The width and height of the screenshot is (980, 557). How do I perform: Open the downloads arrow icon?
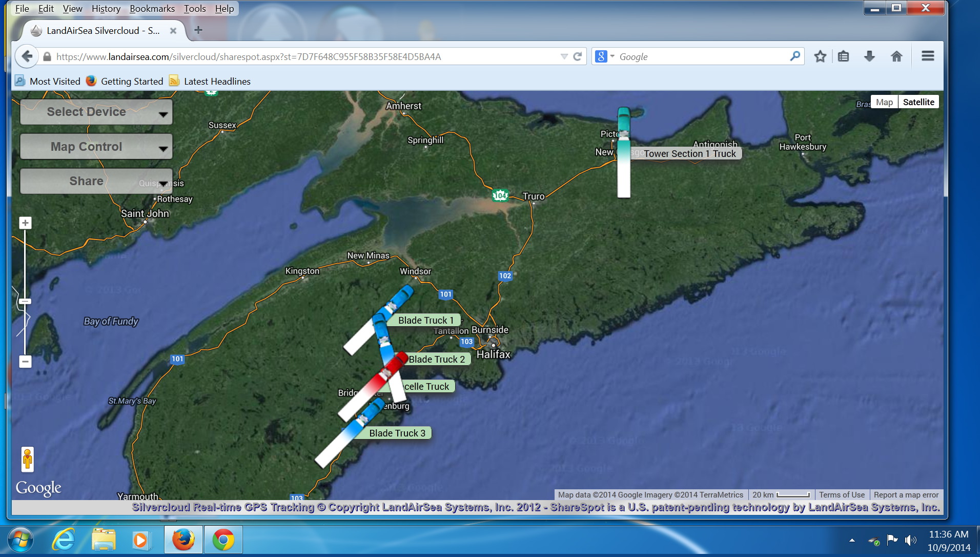(x=869, y=56)
